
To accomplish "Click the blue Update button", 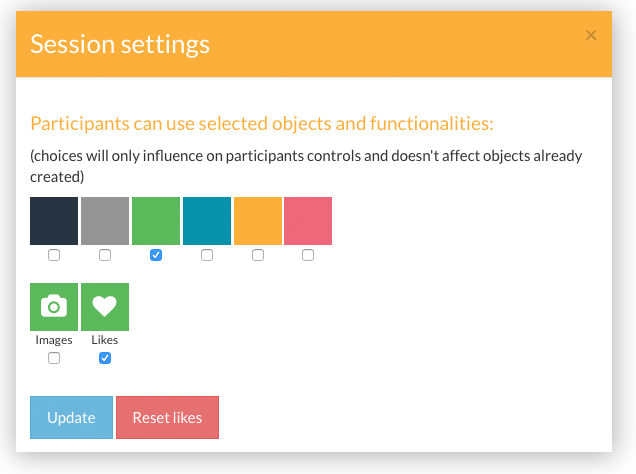I will pos(71,417).
